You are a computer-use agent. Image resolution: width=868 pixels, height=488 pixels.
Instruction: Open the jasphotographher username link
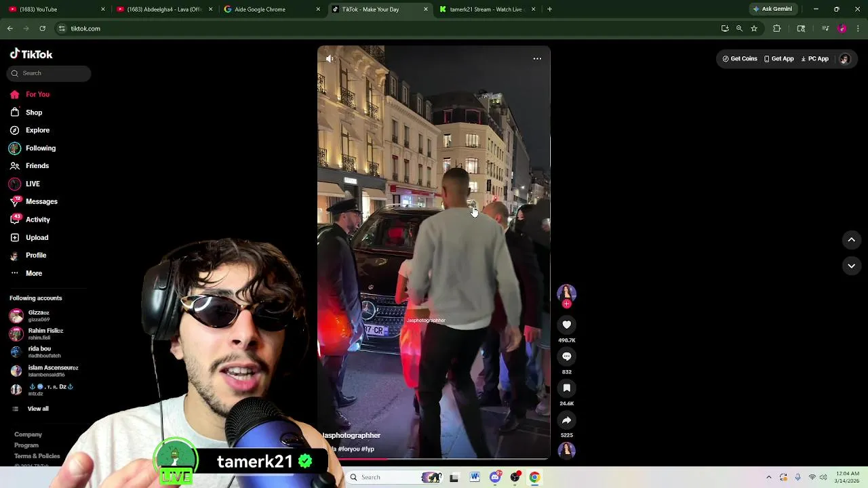coord(351,435)
